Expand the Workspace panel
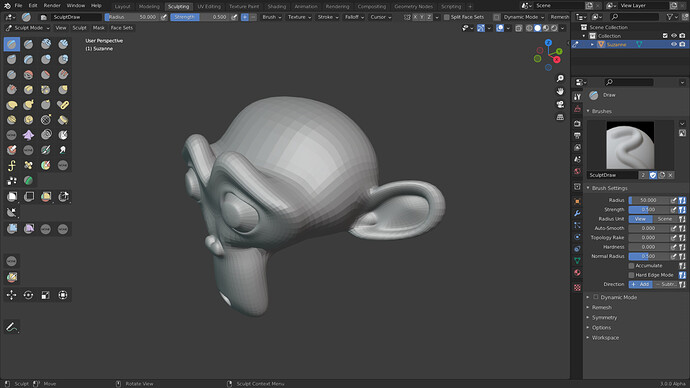690x388 pixels. (605, 338)
